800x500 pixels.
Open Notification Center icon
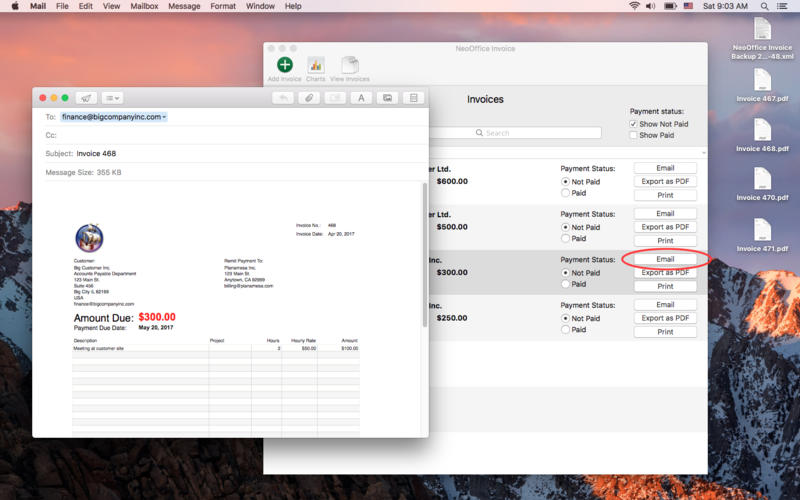point(782,6)
